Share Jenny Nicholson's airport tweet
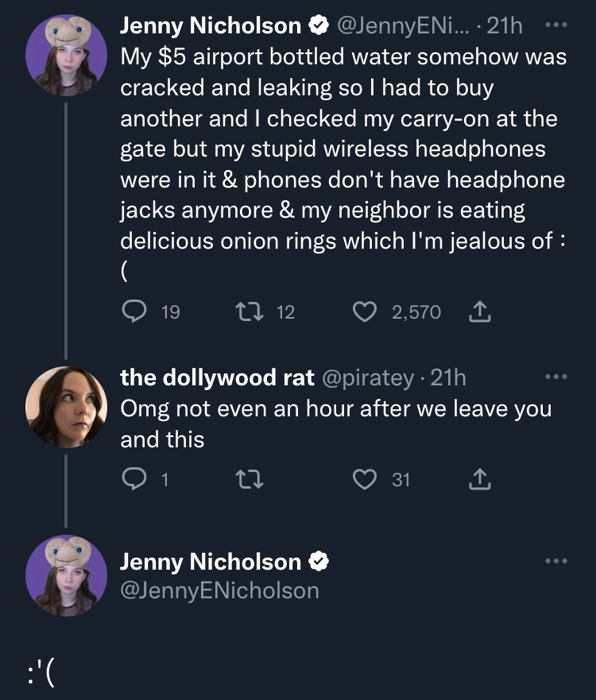The height and width of the screenshot is (700, 596). [479, 311]
